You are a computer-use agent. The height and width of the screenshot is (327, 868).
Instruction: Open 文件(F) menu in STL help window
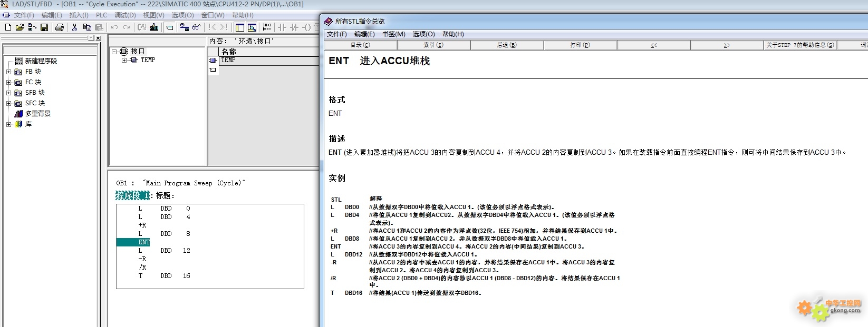coord(337,34)
